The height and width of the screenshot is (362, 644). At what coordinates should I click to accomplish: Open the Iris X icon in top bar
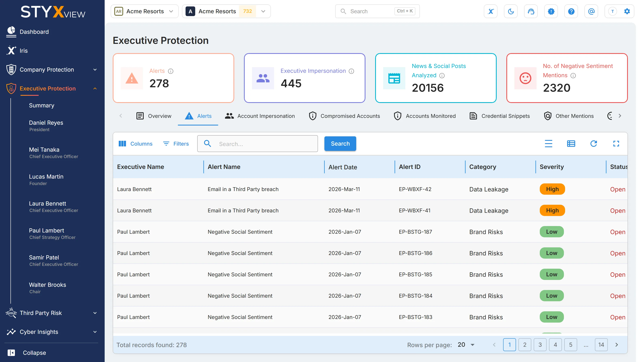(490, 11)
